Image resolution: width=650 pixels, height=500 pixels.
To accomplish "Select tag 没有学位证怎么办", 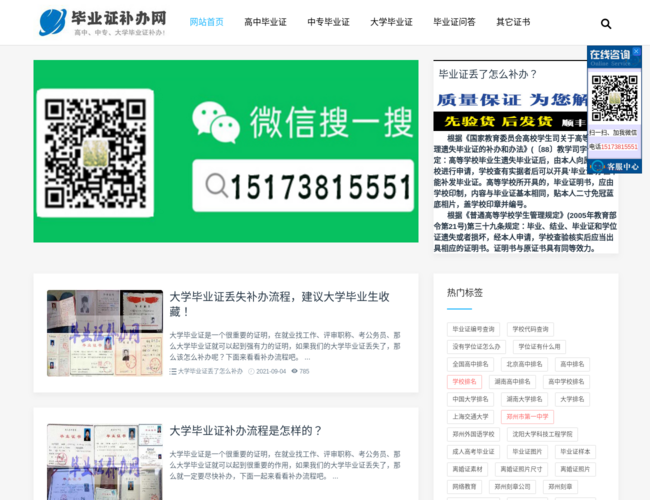I will 476,347.
